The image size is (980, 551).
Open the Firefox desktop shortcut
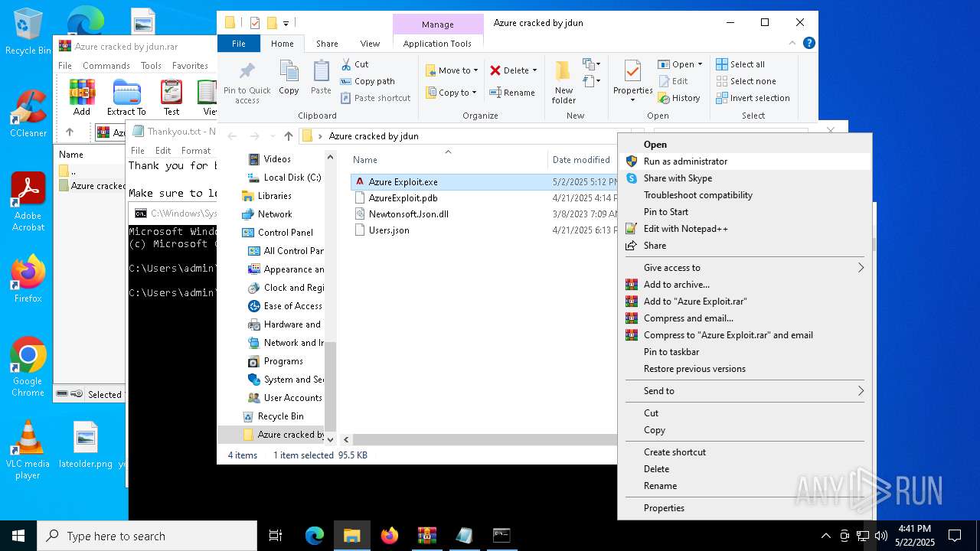coord(28,279)
